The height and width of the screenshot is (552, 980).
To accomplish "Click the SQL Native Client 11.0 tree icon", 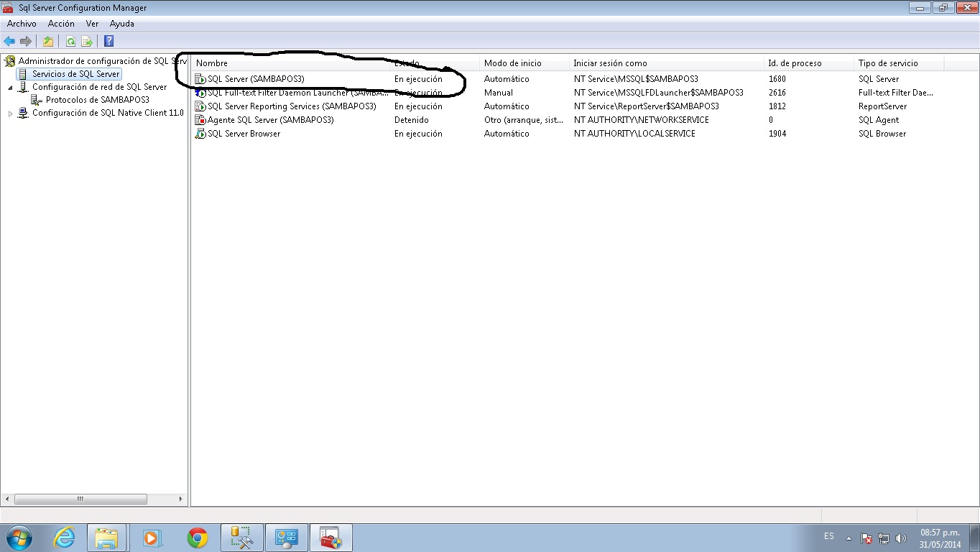I will click(x=23, y=113).
